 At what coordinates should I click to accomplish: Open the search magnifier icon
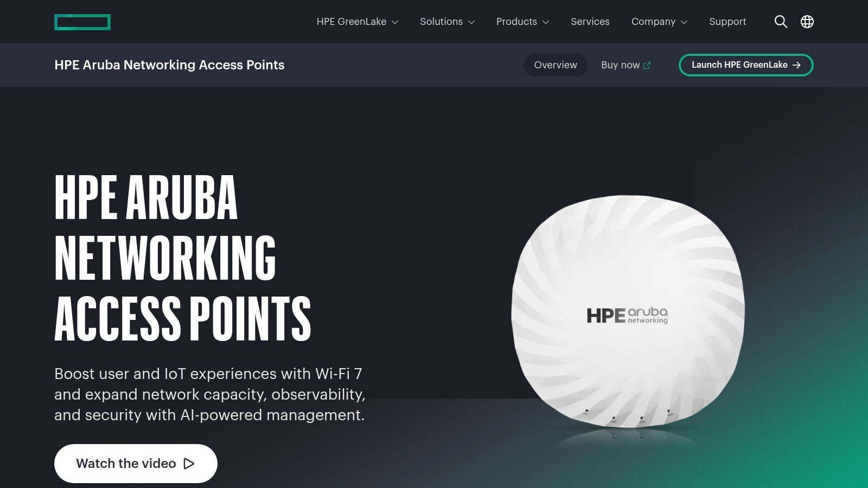coord(781,22)
